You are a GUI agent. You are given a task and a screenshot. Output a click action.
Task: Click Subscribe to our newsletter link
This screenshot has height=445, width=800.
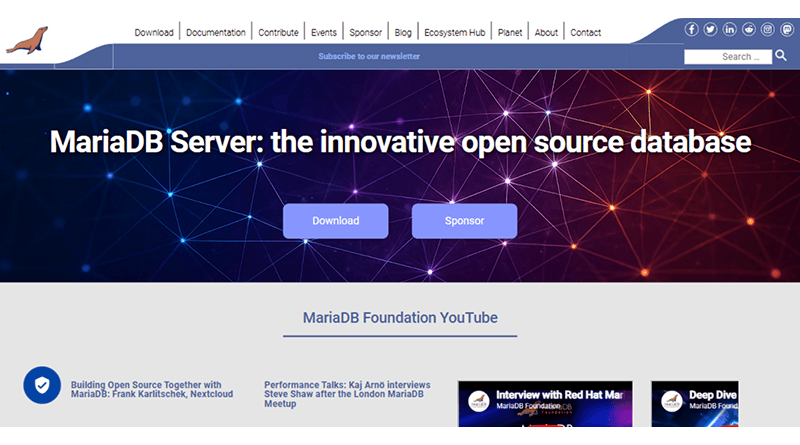[x=369, y=56]
